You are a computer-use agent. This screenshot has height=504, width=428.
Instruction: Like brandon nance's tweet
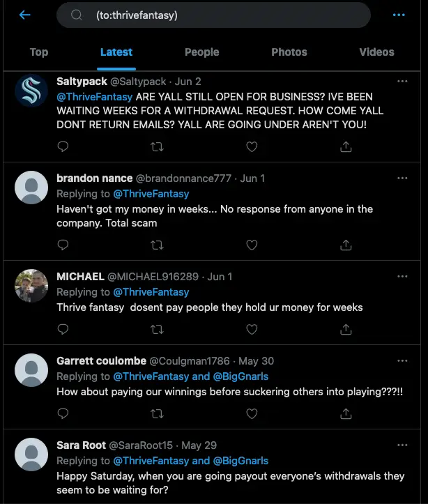coord(252,245)
